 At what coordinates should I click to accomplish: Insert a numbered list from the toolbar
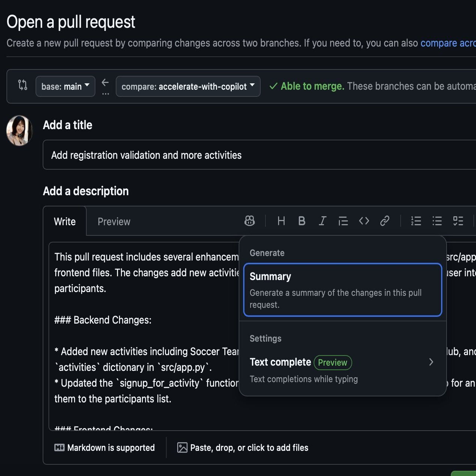[416, 221]
